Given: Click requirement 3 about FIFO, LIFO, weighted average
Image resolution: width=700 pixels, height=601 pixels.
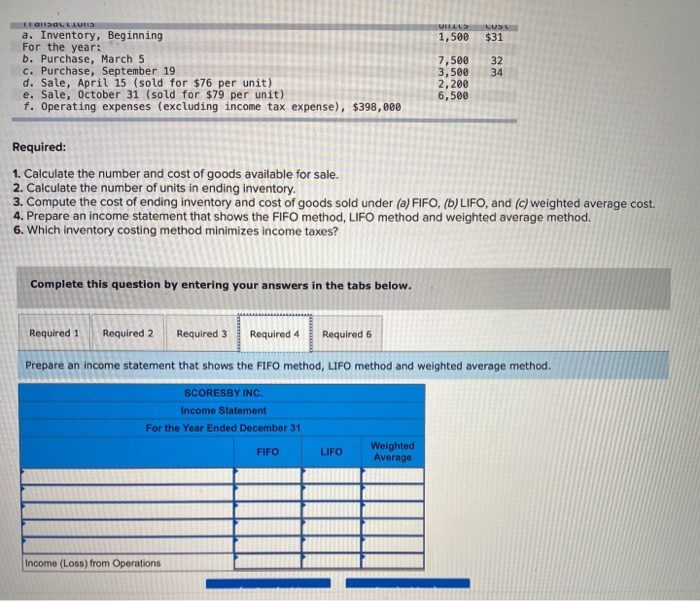Looking at the screenshot, I should point(334,203).
